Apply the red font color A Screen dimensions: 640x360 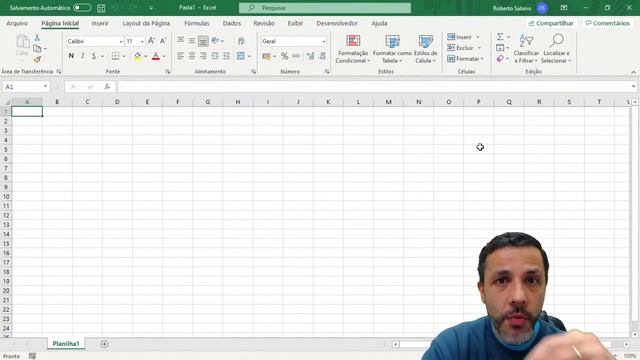[156, 56]
